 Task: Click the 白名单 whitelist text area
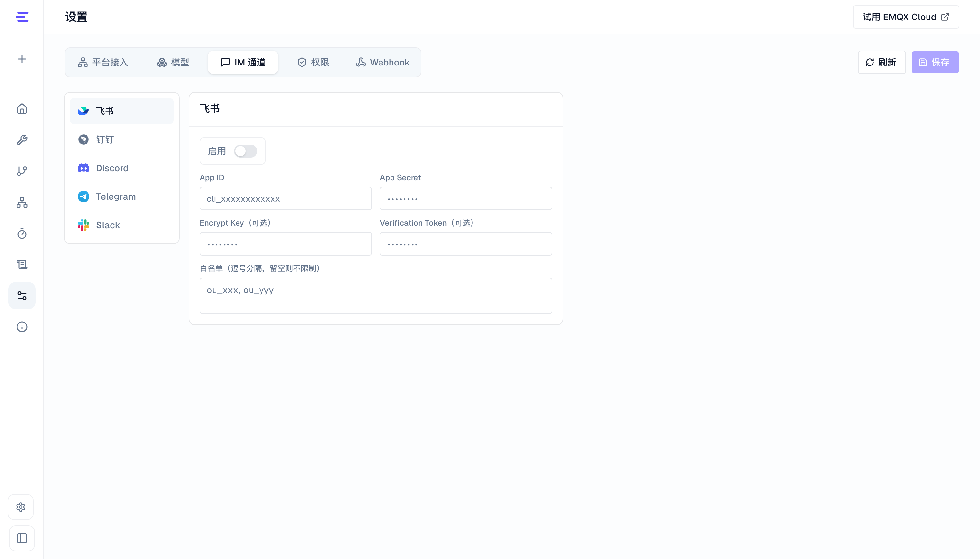point(376,296)
